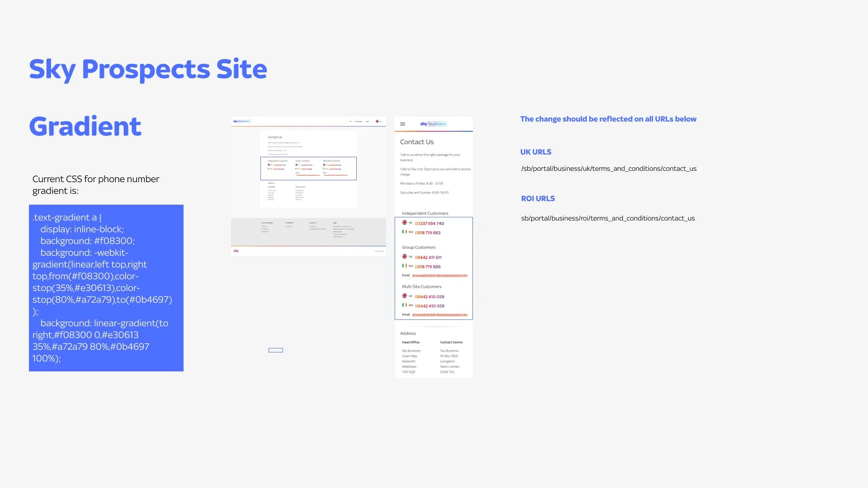This screenshot has height=488, width=868.
Task: Click phone number 08442 411 611
Action: point(428,257)
